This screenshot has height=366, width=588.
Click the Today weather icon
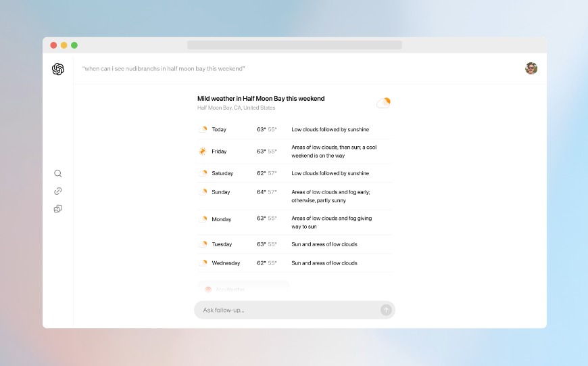[203, 129]
